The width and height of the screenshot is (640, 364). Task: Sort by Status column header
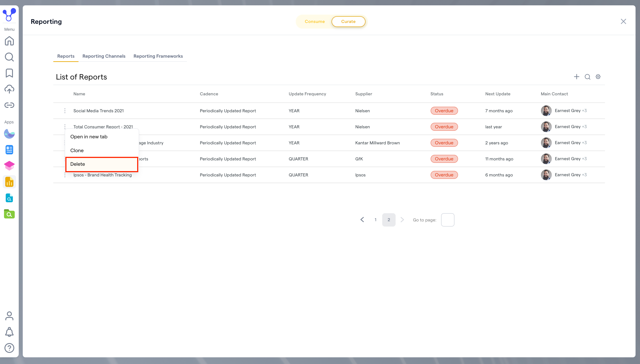(437, 94)
